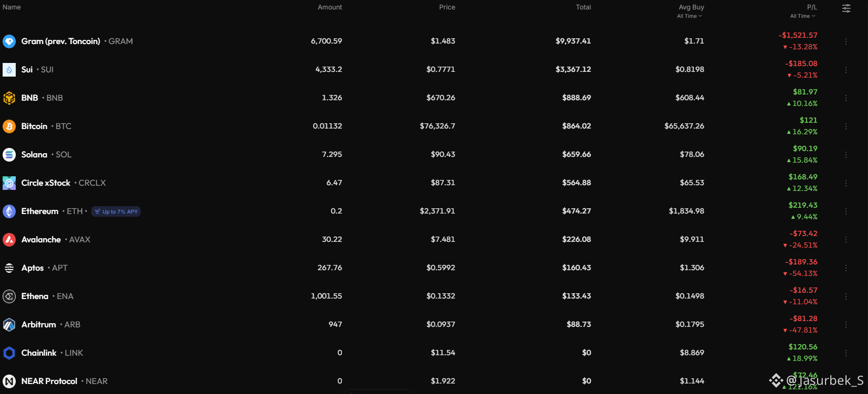
Task: Click the Chainlink coin icon
Action: 9,353
